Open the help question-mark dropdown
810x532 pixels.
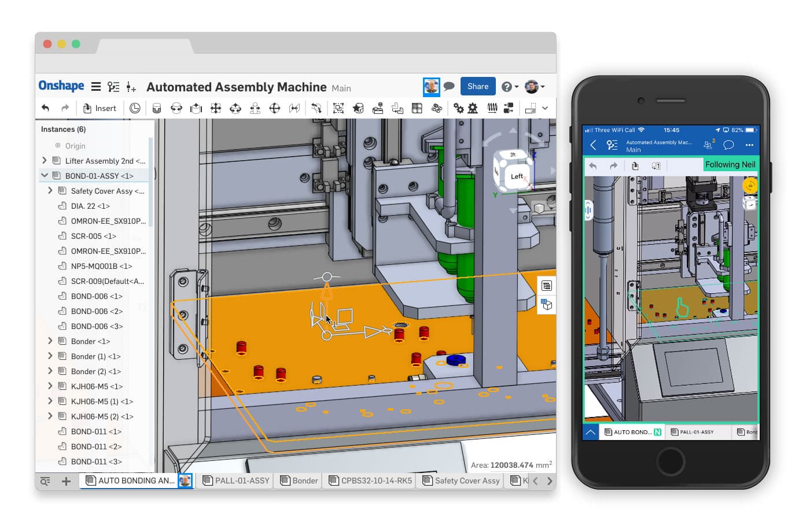tap(510, 87)
